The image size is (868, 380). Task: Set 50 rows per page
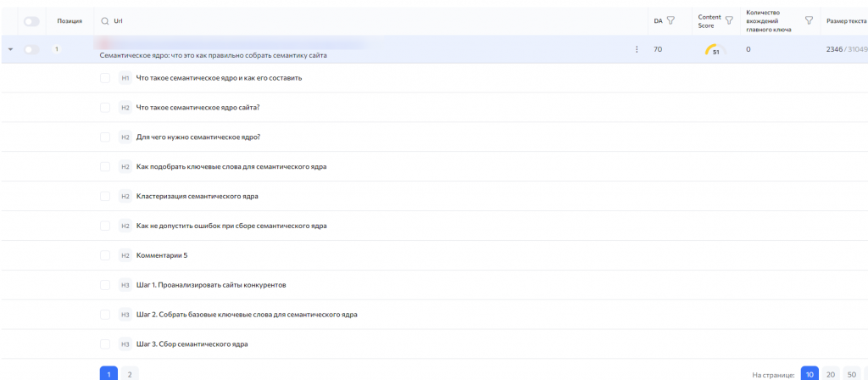[x=851, y=373]
